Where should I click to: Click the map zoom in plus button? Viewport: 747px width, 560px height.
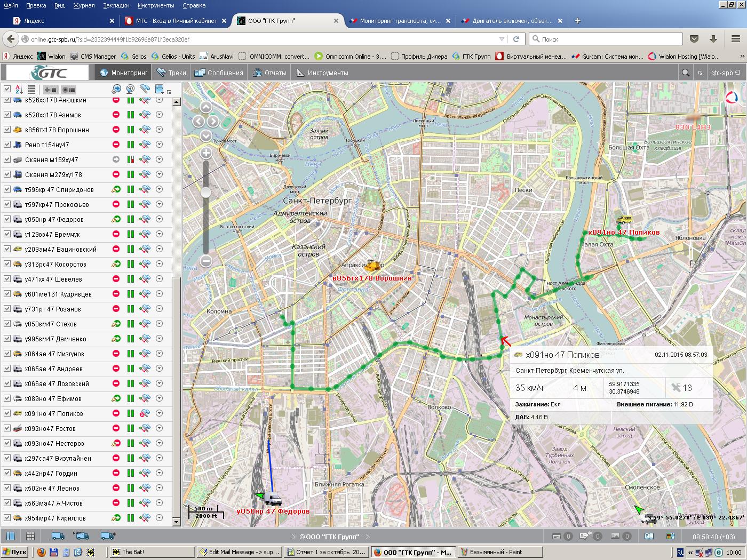click(x=206, y=154)
